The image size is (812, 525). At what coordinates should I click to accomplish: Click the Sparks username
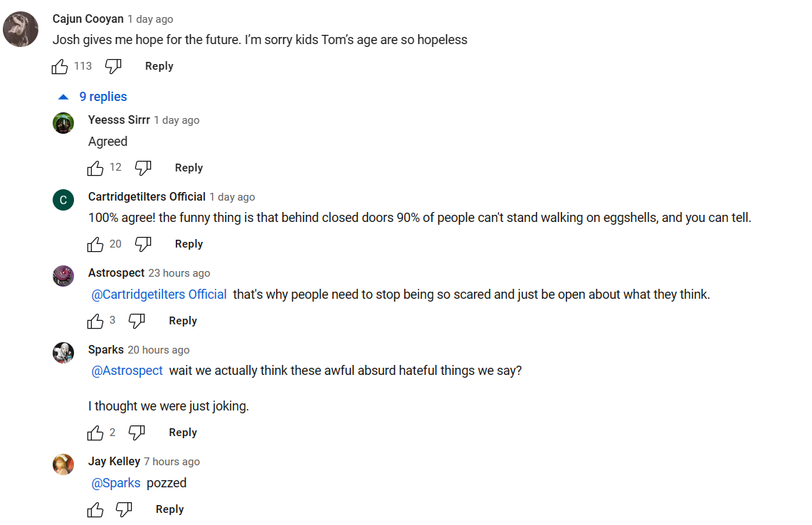pos(106,349)
